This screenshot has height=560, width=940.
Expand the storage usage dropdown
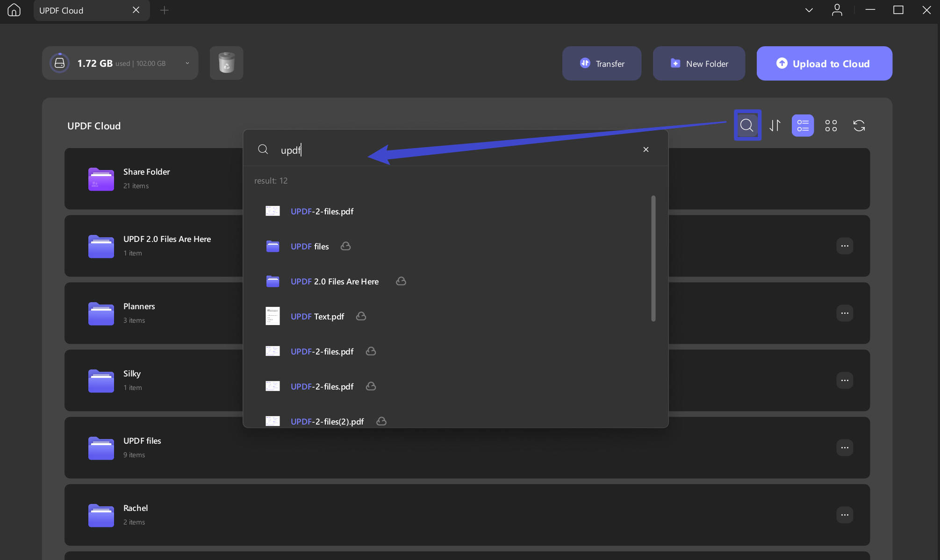point(187,63)
